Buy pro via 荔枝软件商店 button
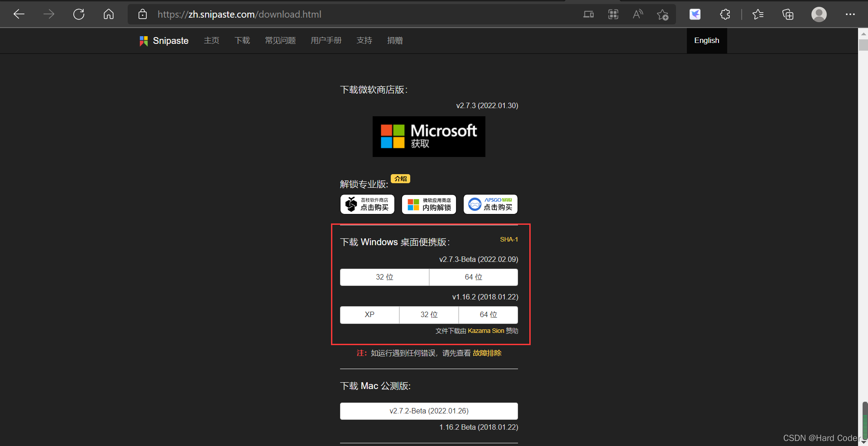868x446 pixels. (367, 204)
